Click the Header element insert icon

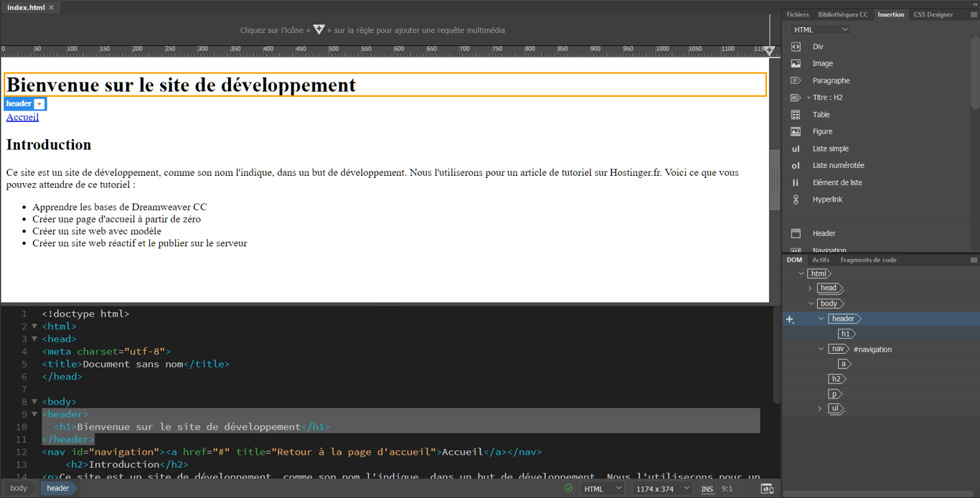coord(796,233)
